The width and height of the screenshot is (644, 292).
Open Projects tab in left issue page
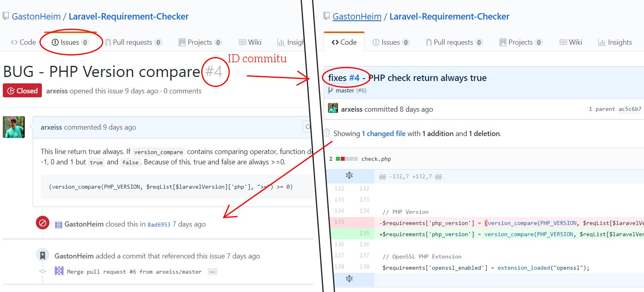[x=200, y=42]
